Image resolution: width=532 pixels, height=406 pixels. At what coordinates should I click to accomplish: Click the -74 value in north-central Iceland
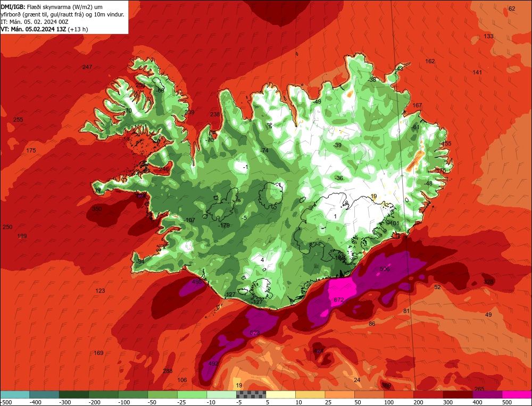(x=264, y=150)
